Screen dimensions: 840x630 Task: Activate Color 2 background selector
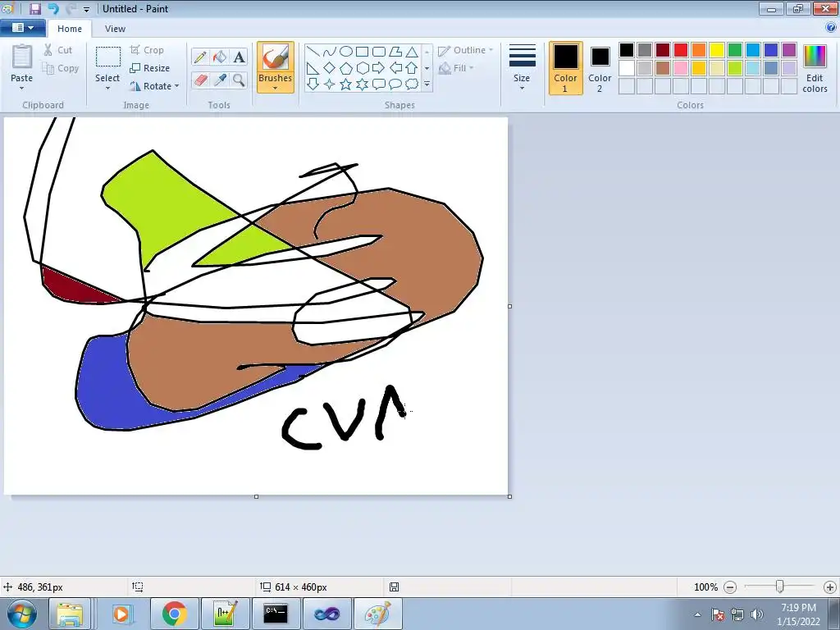pyautogui.click(x=600, y=68)
